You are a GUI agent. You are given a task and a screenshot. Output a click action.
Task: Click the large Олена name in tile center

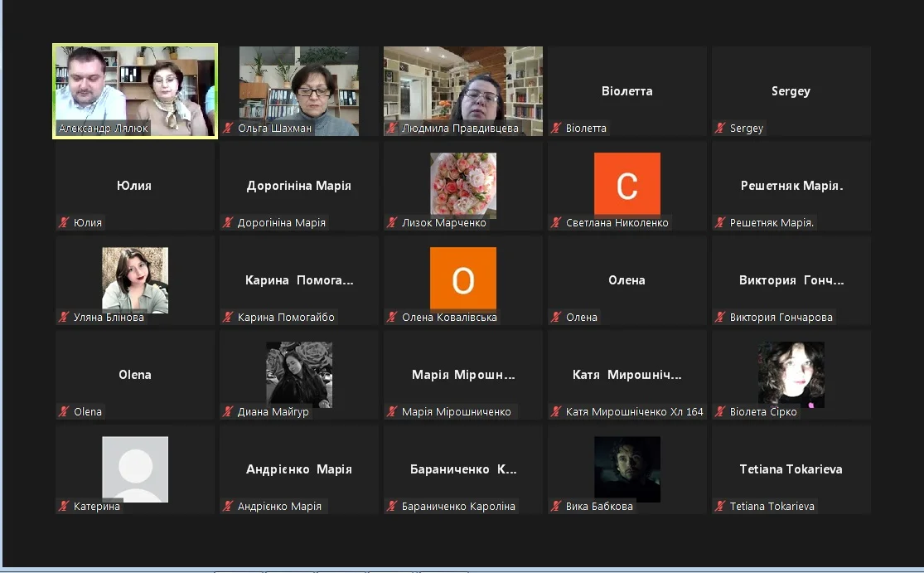click(x=627, y=280)
